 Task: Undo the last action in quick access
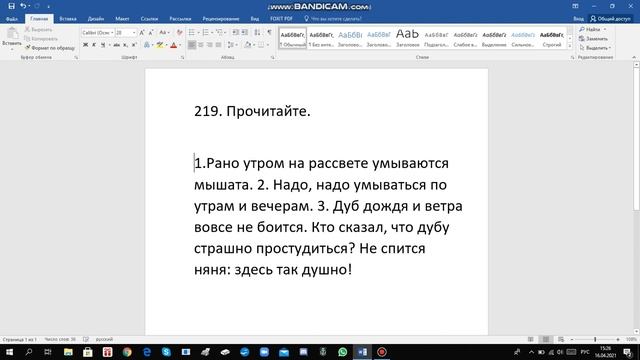[x=23, y=6]
